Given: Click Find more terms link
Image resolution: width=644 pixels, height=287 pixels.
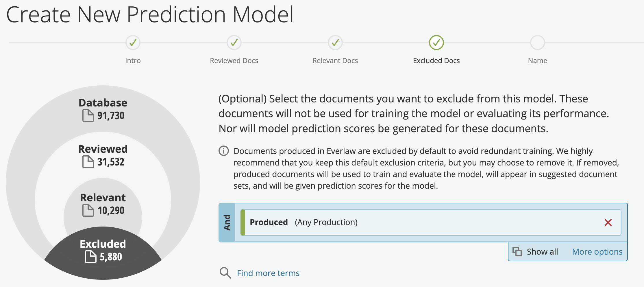Looking at the screenshot, I should click(x=268, y=273).
